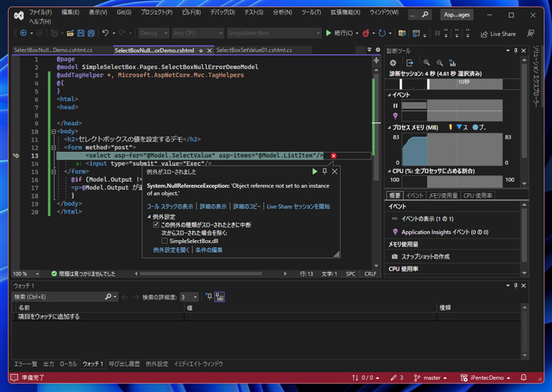The width and height of the screenshot is (552, 392).
Task: Open the Live Share button
Action: [498, 34]
